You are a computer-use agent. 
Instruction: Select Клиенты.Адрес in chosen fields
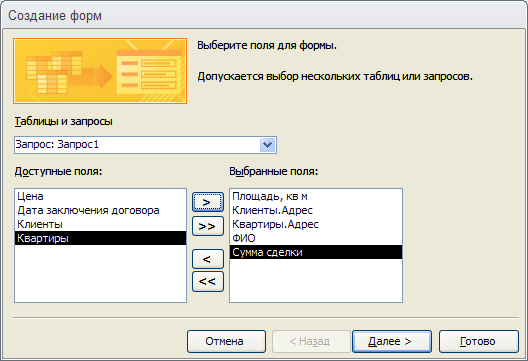(x=316, y=210)
